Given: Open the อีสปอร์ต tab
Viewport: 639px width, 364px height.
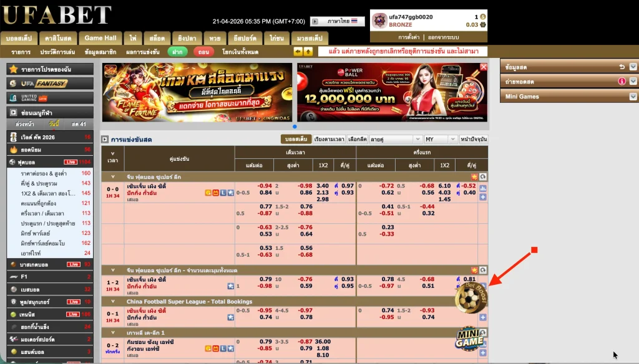Looking at the screenshot, I should (x=245, y=38).
